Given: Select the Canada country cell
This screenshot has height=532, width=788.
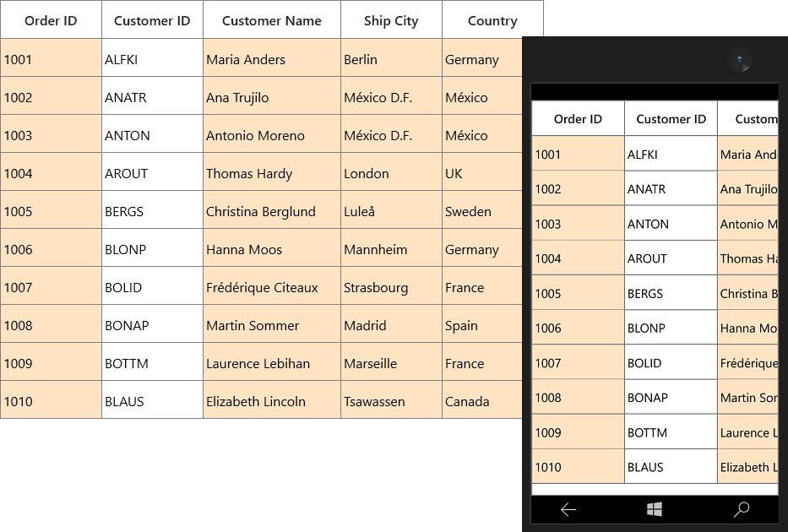Looking at the screenshot, I should click(x=482, y=400).
